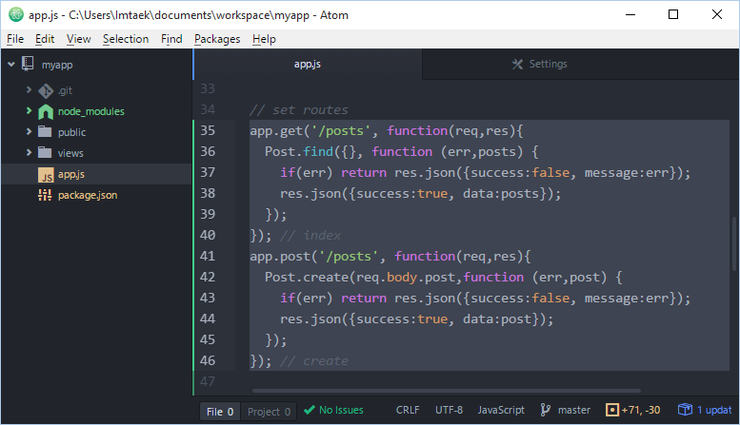
Task: Open the Packages menu
Action: click(217, 39)
